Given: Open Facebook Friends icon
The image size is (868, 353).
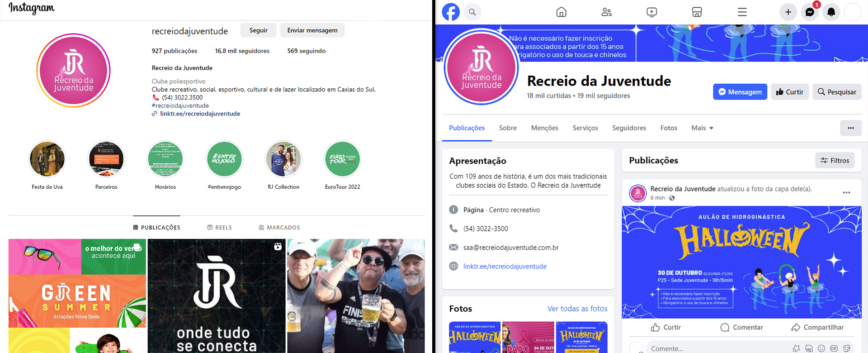Looking at the screenshot, I should tap(606, 12).
